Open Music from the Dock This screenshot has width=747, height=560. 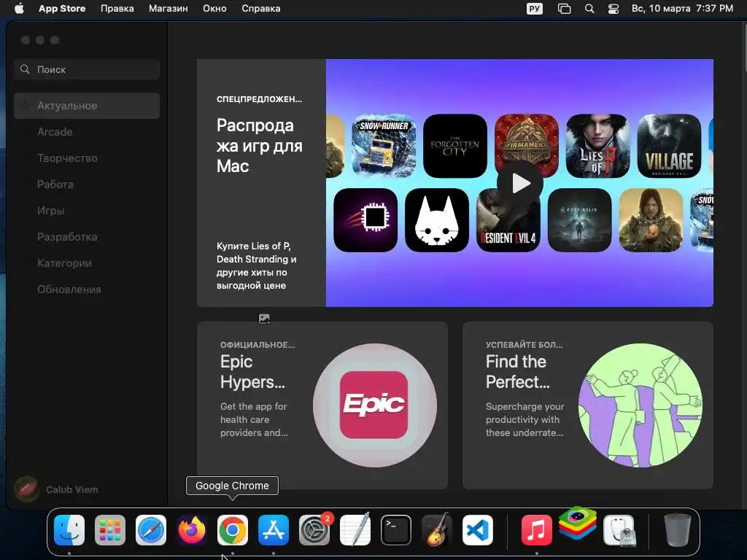pyautogui.click(x=536, y=530)
